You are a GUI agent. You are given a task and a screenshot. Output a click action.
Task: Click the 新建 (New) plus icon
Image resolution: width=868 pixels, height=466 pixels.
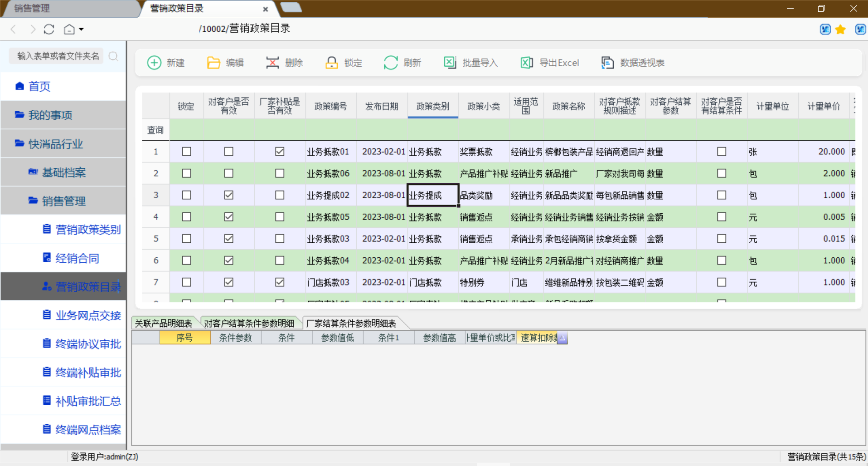click(154, 63)
